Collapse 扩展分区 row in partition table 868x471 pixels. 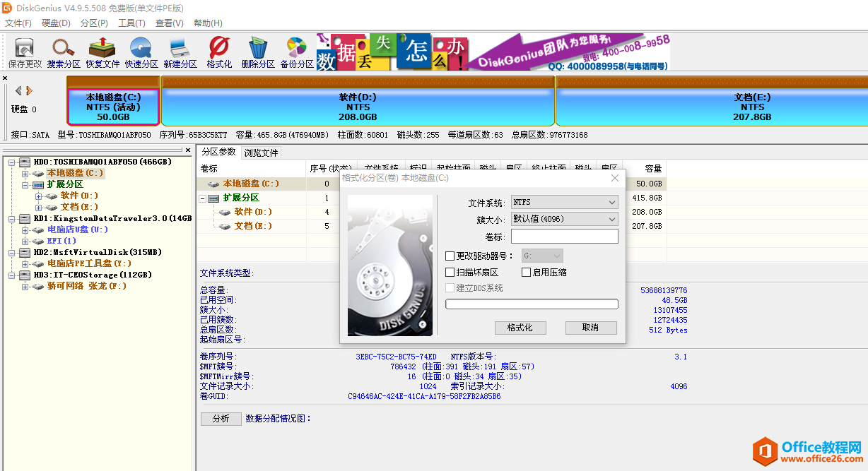coord(203,198)
